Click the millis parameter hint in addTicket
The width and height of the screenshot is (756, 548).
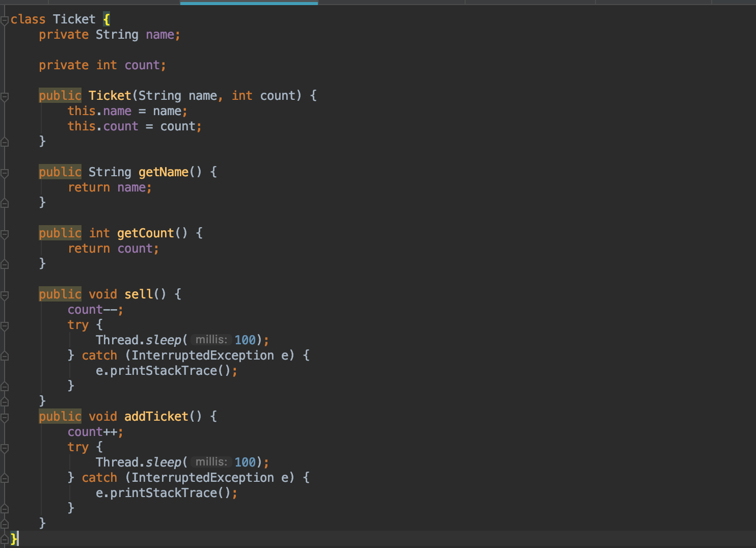point(211,462)
